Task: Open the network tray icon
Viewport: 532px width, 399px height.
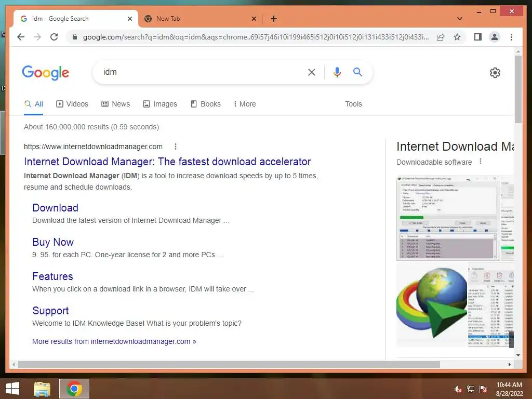Action: coord(470,389)
